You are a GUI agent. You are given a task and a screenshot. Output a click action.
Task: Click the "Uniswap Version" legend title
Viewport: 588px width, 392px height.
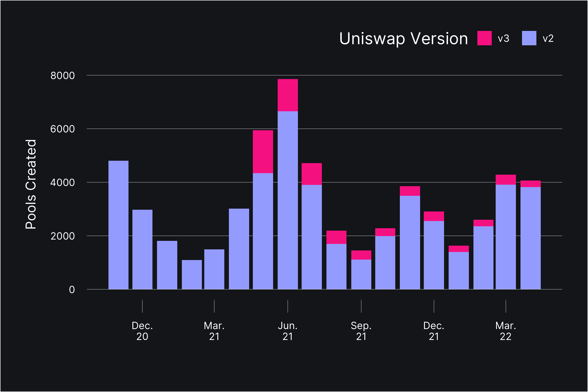[404, 39]
